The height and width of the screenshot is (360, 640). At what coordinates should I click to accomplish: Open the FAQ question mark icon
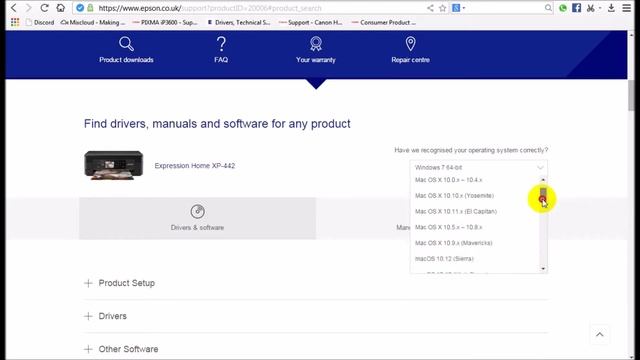pos(221,44)
